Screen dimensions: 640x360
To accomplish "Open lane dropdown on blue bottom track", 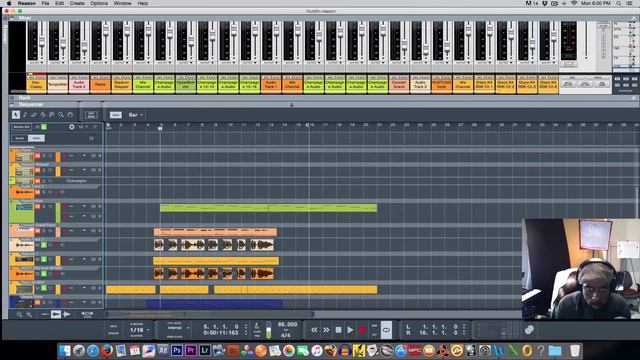I will tap(84, 302).
